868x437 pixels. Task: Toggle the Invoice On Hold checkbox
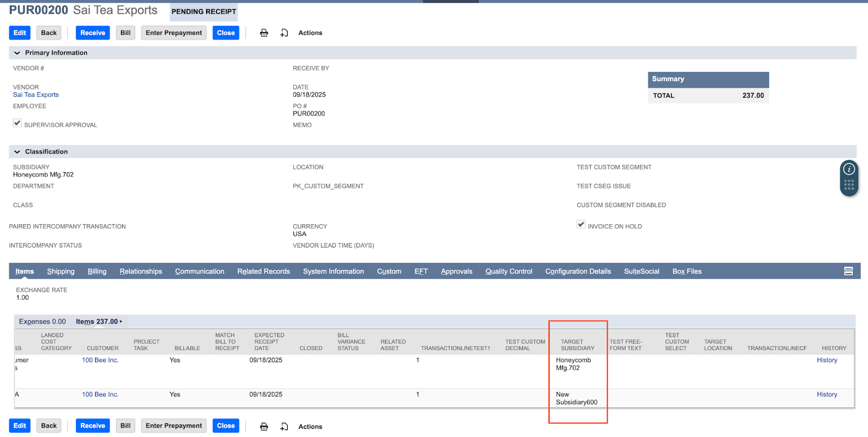(581, 225)
